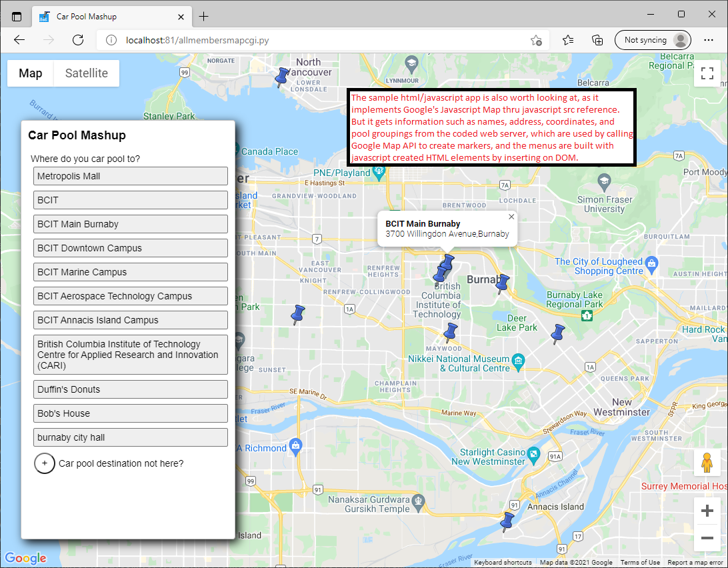Open browser Collections
This screenshot has height=568, width=728.
597,41
